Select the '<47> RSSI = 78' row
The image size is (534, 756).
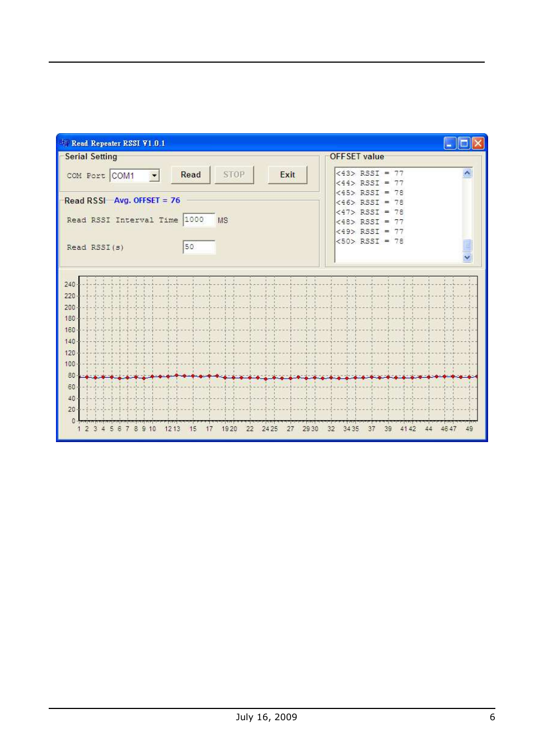click(x=369, y=212)
